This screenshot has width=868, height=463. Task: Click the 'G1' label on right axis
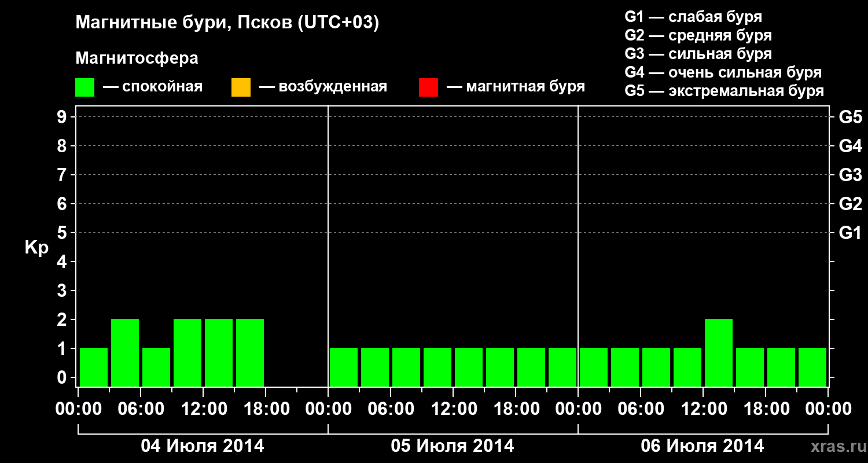pos(851,233)
